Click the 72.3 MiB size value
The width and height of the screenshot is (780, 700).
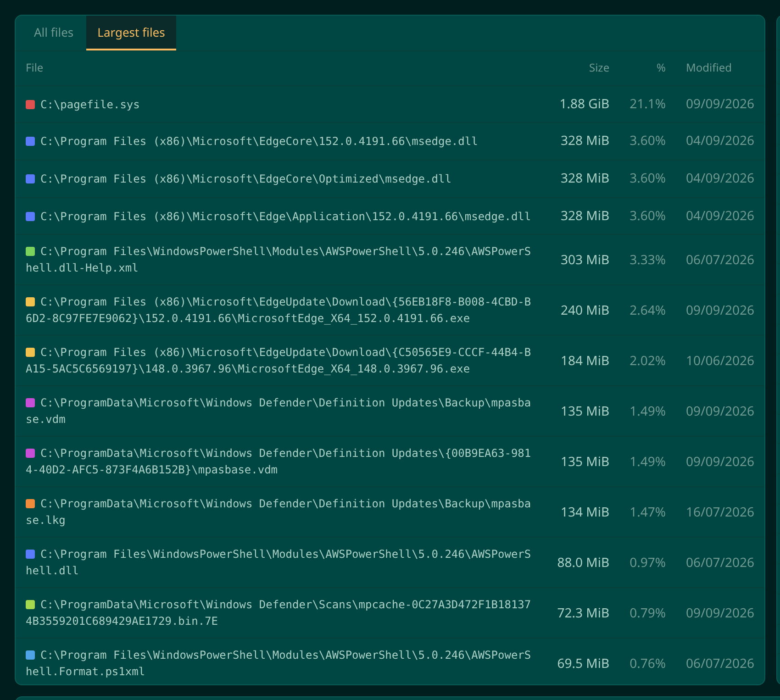point(583,613)
